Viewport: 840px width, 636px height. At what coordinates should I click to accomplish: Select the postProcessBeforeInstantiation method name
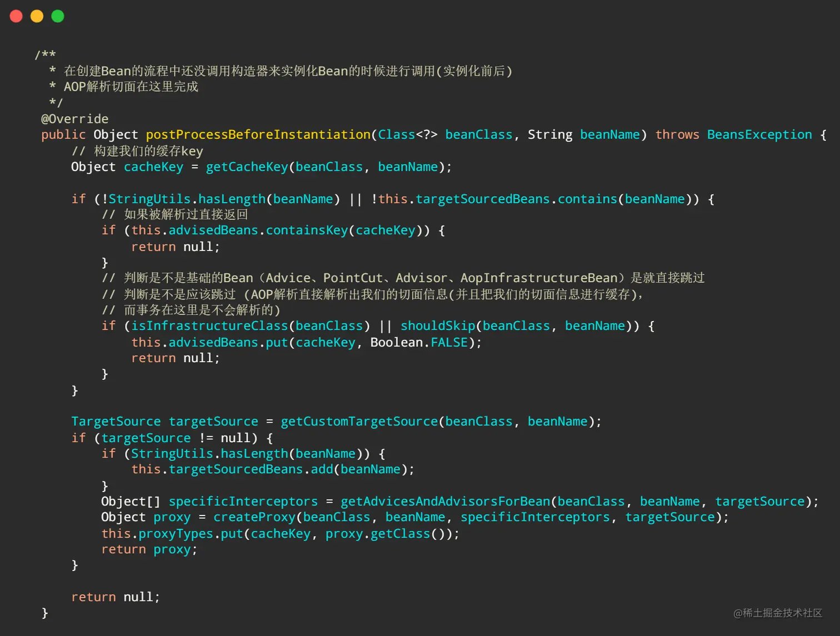click(x=258, y=134)
